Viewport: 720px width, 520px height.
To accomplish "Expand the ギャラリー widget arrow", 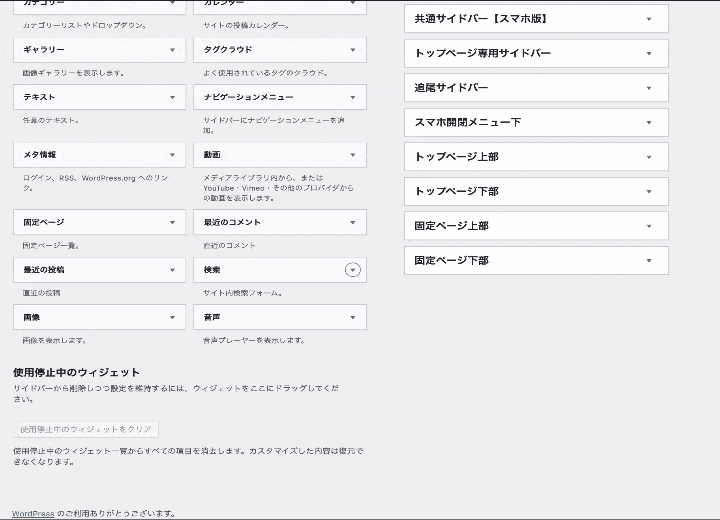I will coord(173,50).
